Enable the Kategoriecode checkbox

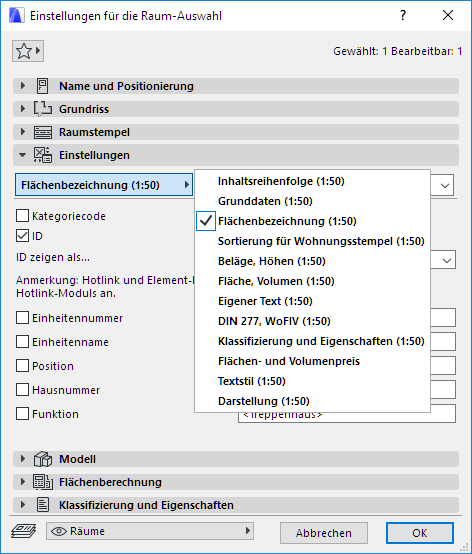tap(22, 216)
